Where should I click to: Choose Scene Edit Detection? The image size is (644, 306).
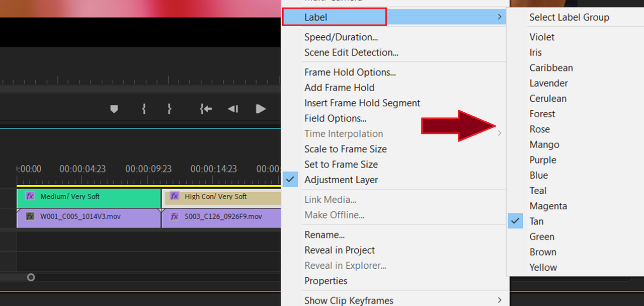tap(351, 52)
